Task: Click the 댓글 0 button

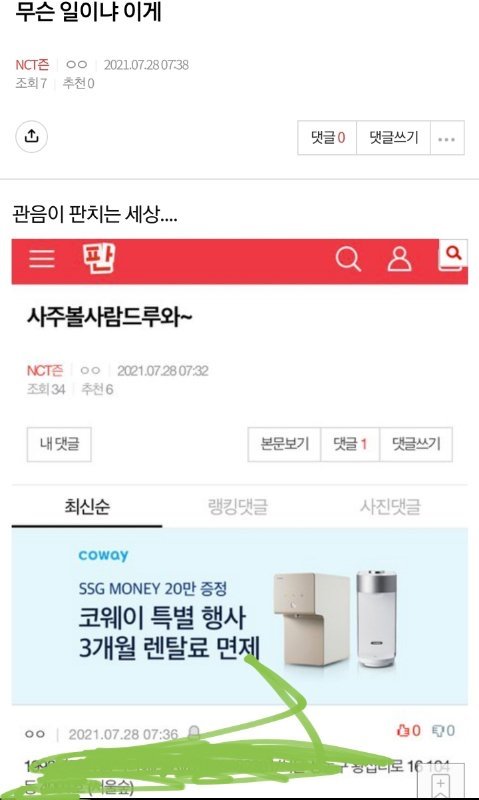Action: click(x=327, y=138)
